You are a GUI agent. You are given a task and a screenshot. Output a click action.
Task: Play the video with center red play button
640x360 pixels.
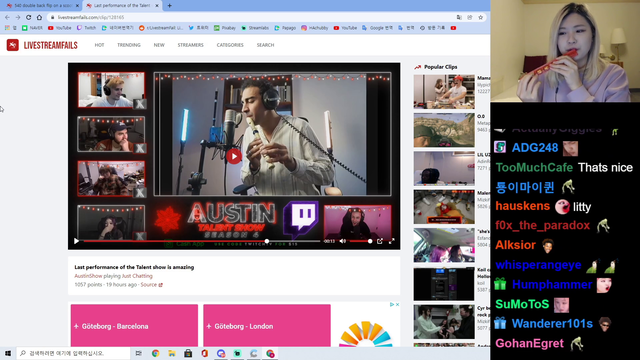pos(234,156)
